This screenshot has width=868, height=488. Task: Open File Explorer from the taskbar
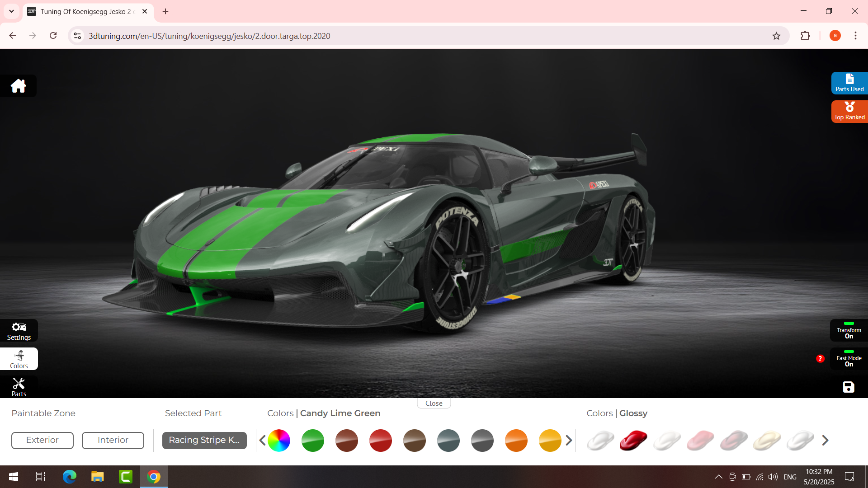pos(97,477)
